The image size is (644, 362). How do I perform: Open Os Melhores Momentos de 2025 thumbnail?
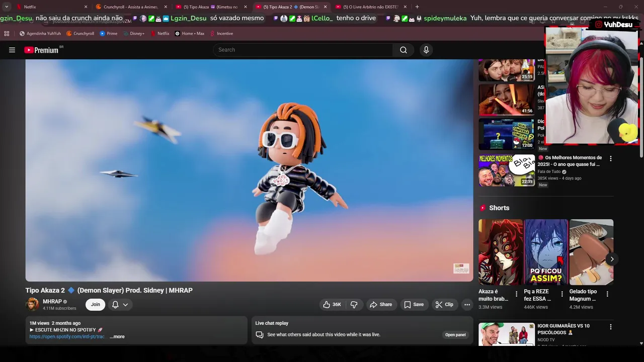click(506, 170)
